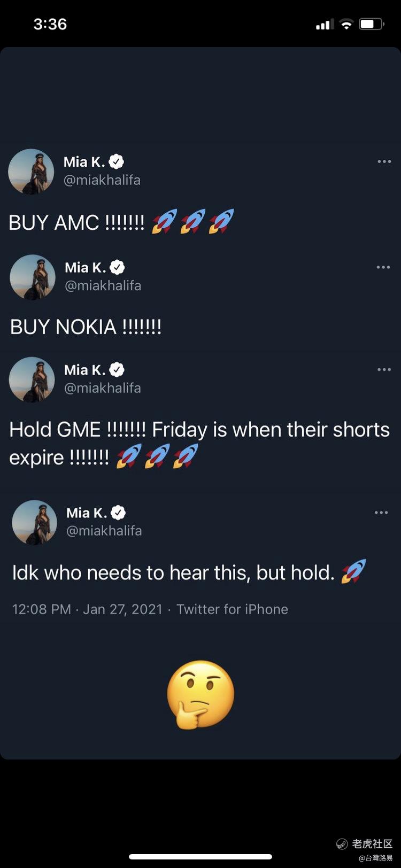
Task: Tap profile avatar on BUY NOKIA tweet
Action: [33, 277]
